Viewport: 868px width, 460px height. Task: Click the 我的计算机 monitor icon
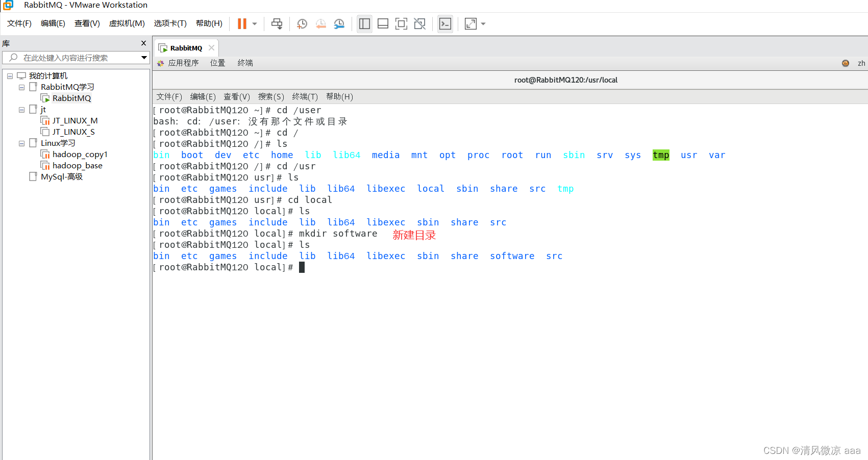[x=21, y=75]
